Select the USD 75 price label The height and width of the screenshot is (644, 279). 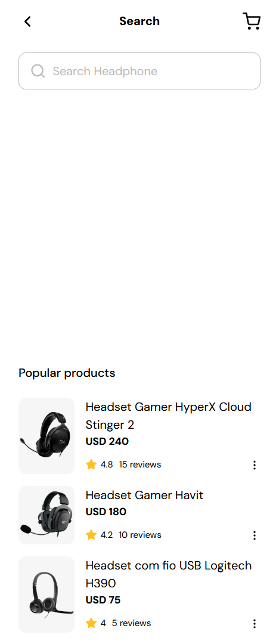[x=103, y=600]
